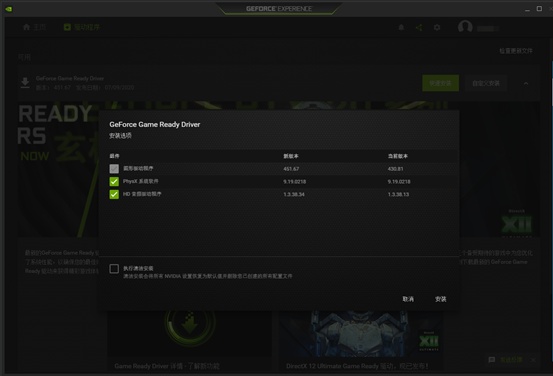Uncheck the PhysX system software checkbox
The height and width of the screenshot is (376, 553).
pos(114,181)
